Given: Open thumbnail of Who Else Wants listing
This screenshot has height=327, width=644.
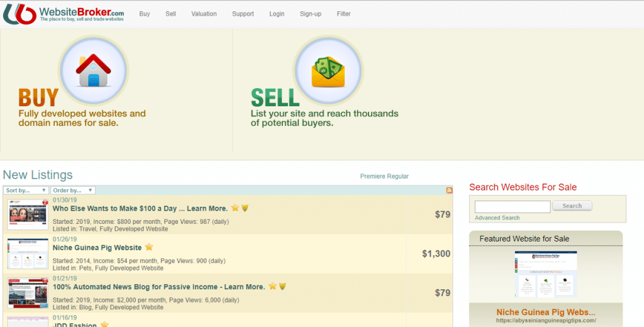Looking at the screenshot, I should pos(28,214).
